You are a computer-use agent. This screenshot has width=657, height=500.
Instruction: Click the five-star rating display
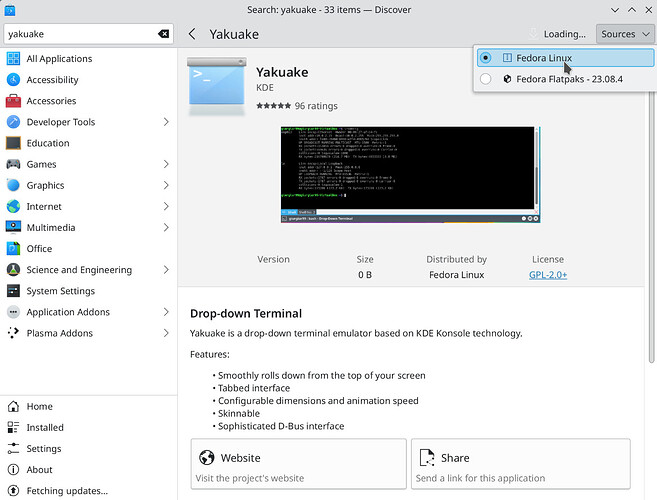click(274, 106)
